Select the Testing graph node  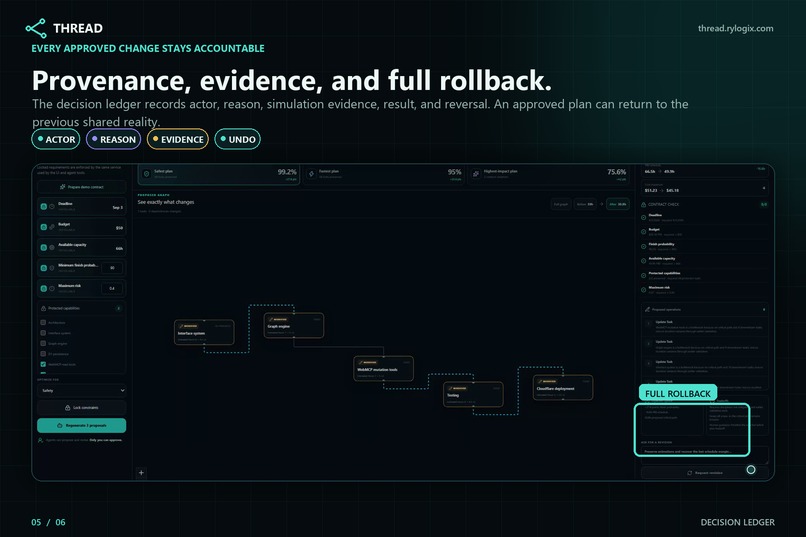[473, 394]
